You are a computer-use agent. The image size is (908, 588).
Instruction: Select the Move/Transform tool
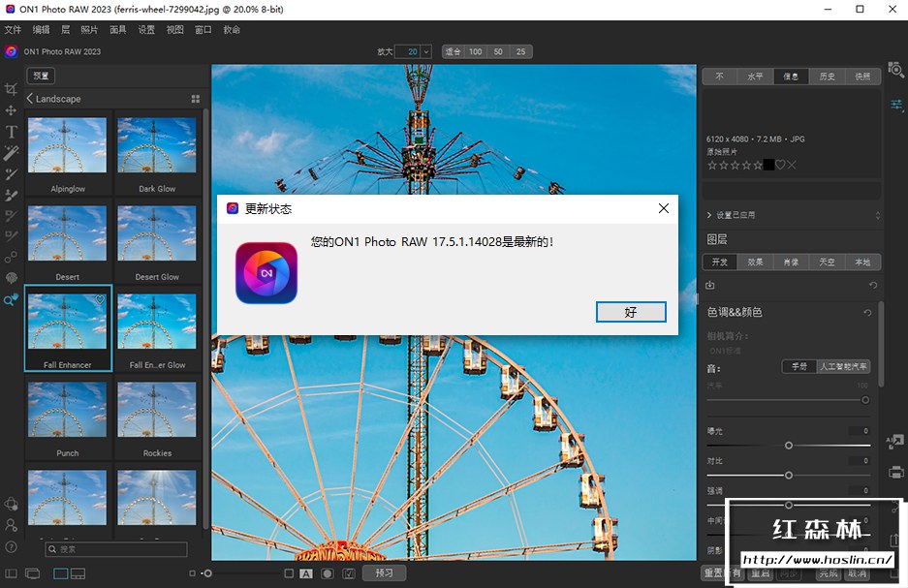click(11, 110)
